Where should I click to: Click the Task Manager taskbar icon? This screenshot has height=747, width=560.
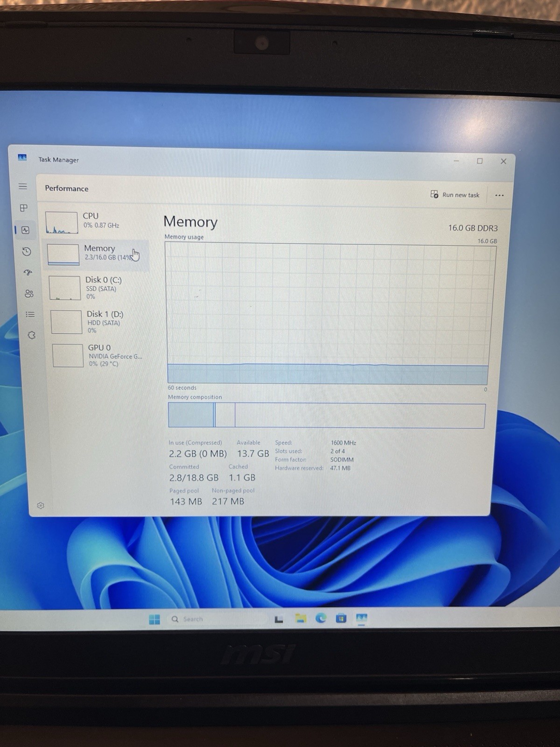362,618
